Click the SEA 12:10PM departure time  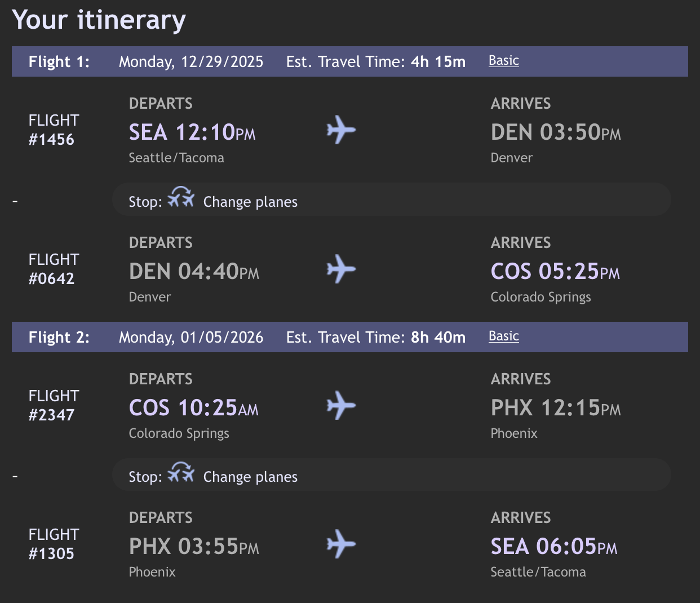[192, 132]
